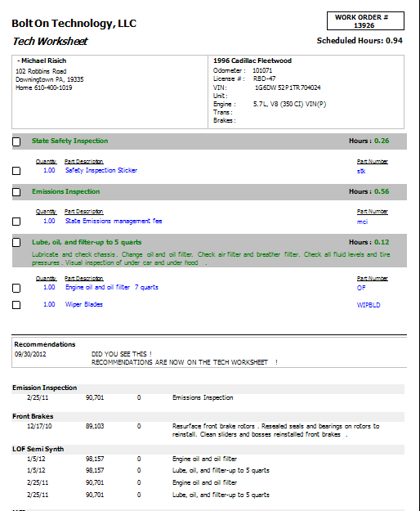This screenshot has width=420, height=511.
Task: Toggle State Emissions management fee checkbox
Action: coord(16,222)
